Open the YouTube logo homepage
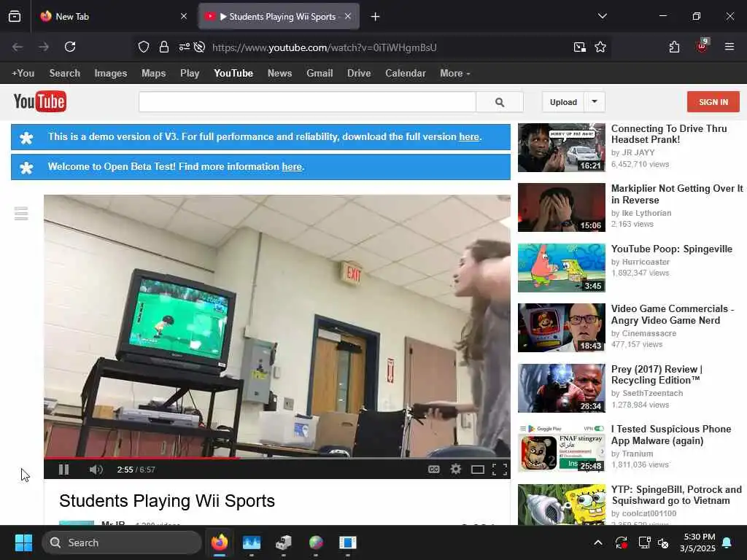The height and width of the screenshot is (560, 747). [40, 101]
